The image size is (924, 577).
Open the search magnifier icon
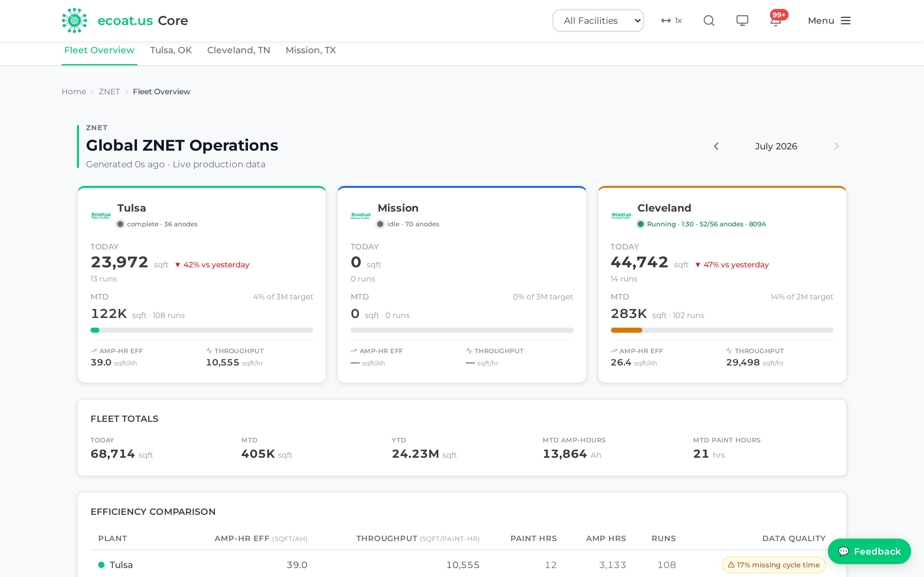pyautogui.click(x=709, y=21)
